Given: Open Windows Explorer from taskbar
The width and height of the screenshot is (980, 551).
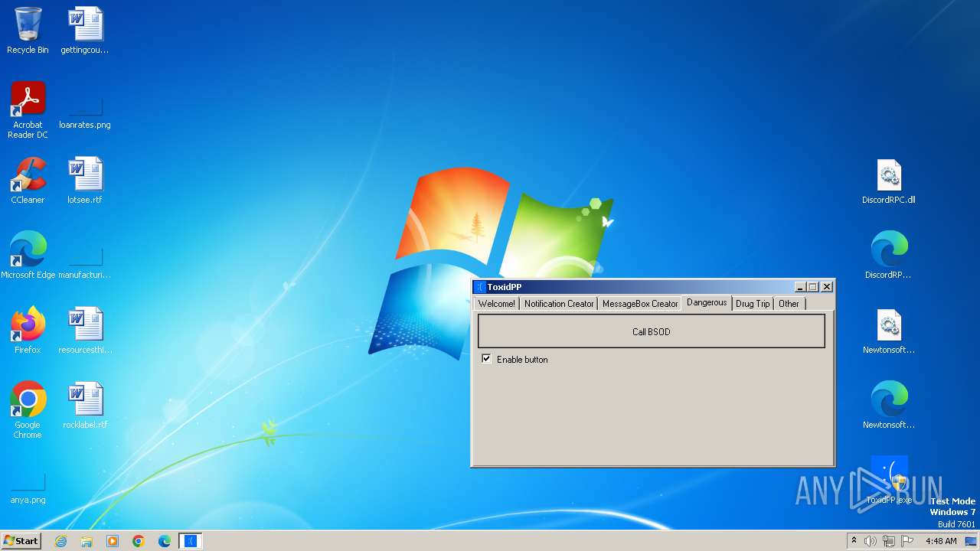Looking at the screenshot, I should pos(87,541).
